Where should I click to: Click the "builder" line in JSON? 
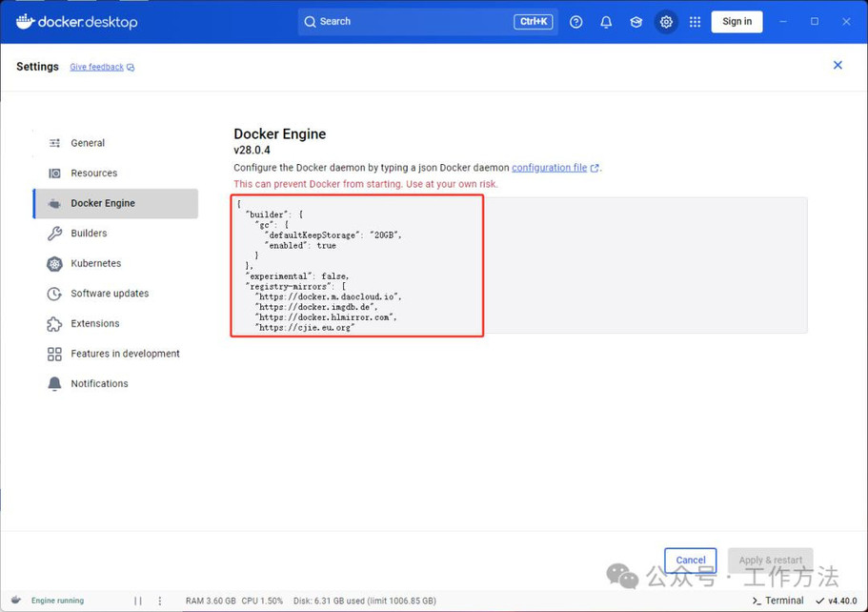(274, 214)
